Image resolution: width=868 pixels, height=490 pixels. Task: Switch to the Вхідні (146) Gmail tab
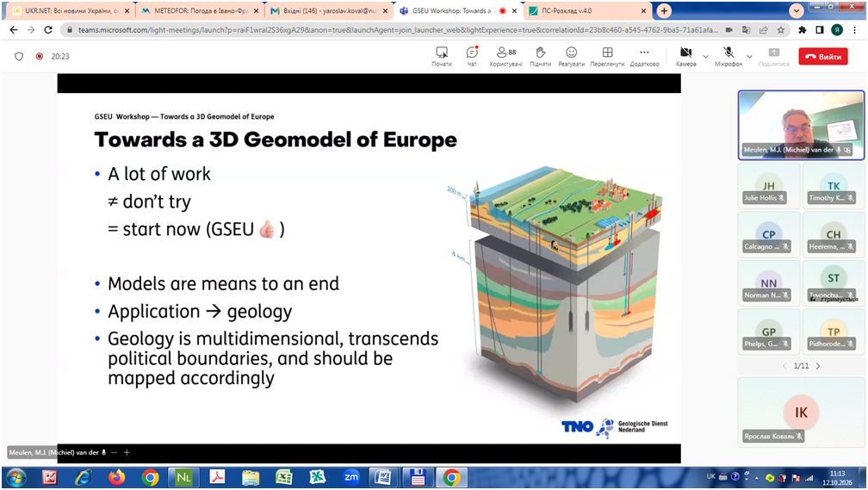[x=329, y=10]
